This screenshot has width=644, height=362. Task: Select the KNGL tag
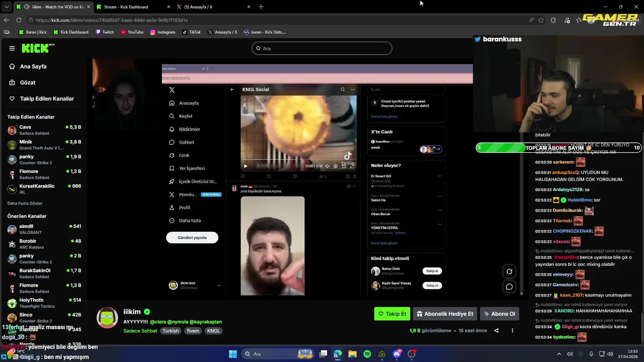pyautogui.click(x=213, y=331)
